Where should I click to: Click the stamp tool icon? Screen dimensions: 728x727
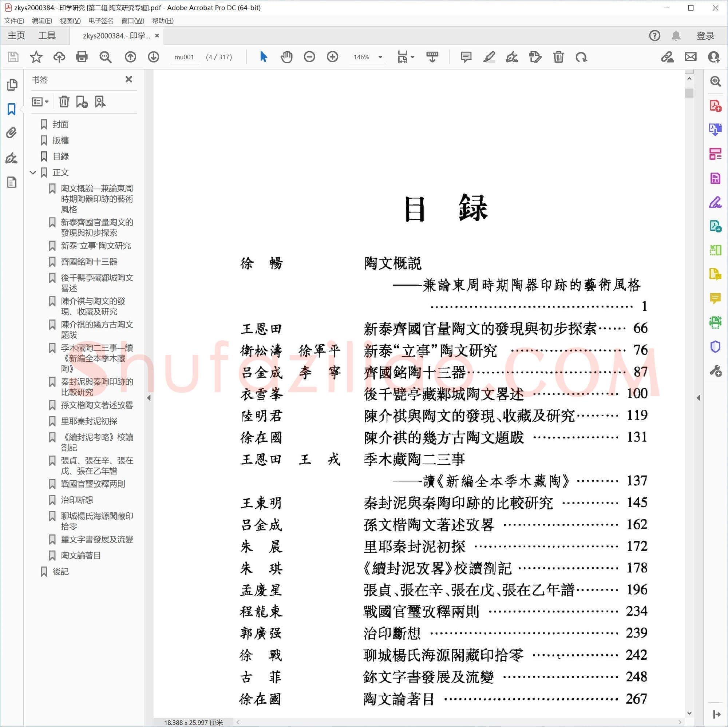click(535, 57)
